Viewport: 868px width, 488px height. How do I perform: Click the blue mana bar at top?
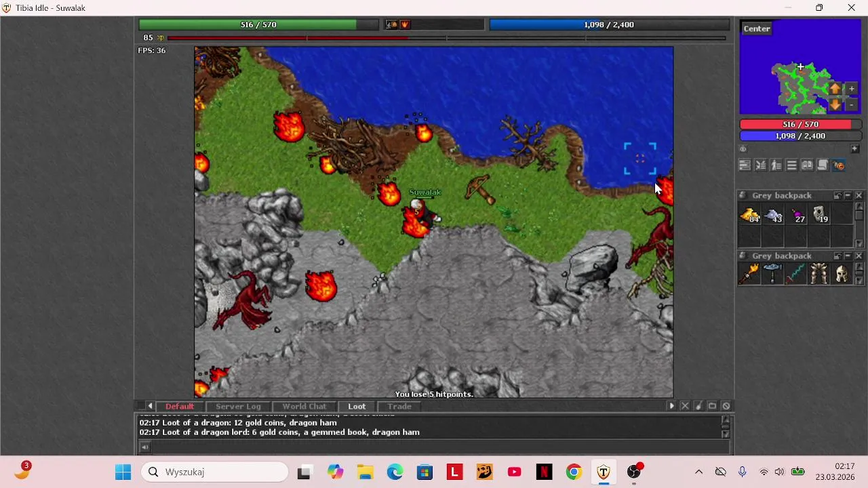pyautogui.click(x=609, y=24)
